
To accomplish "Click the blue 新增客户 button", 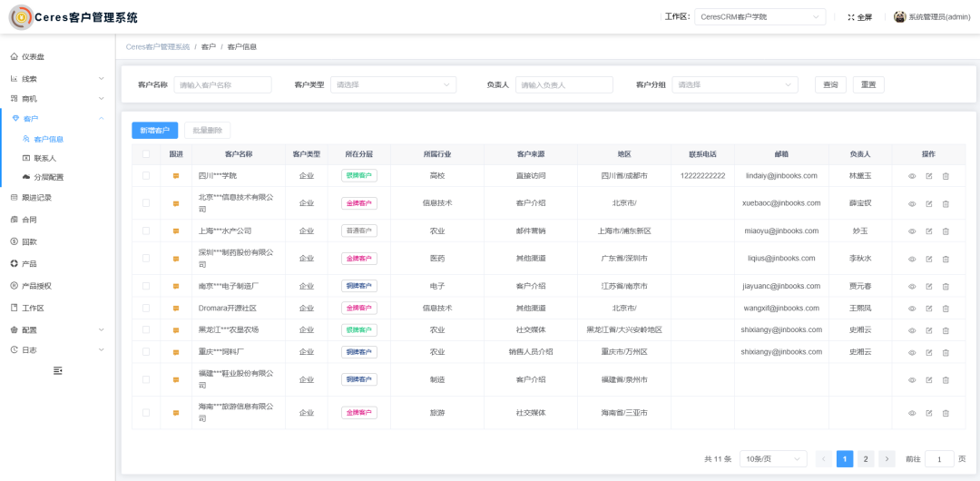I will (154, 131).
